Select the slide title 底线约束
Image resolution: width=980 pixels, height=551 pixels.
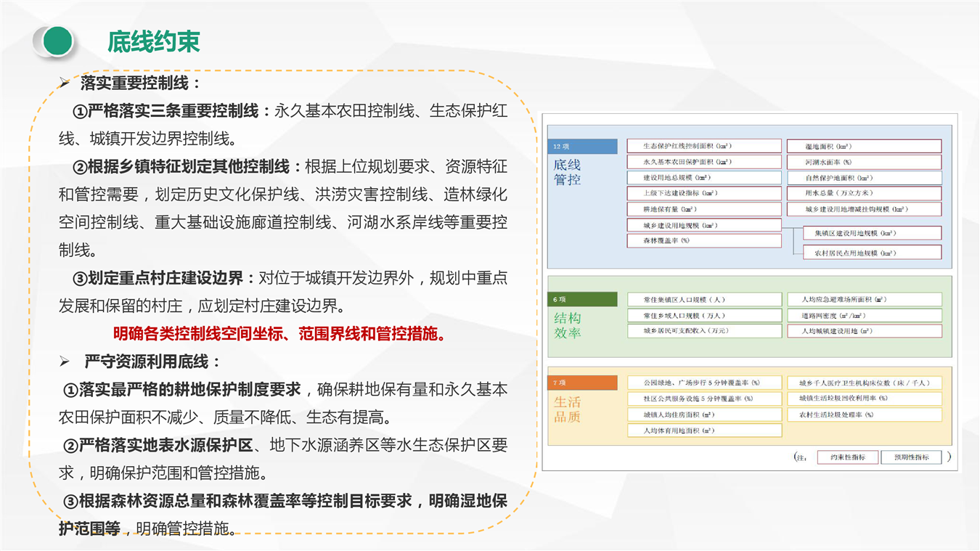tap(153, 41)
